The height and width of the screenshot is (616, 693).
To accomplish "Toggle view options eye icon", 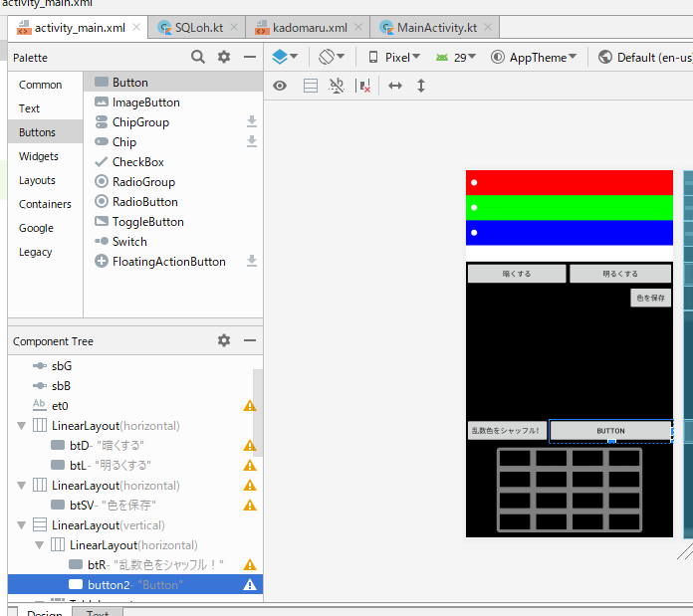I will (x=280, y=86).
